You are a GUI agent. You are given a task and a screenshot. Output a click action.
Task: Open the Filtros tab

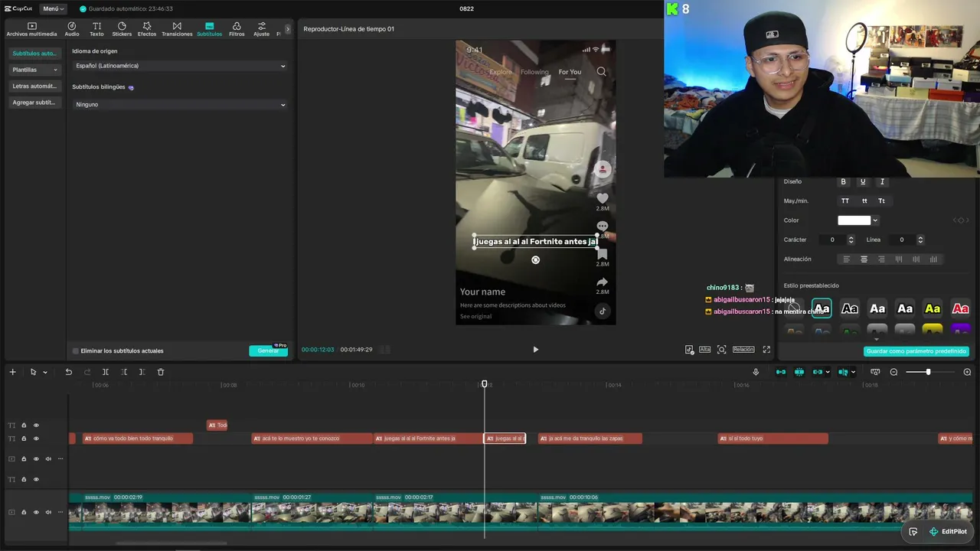(237, 29)
